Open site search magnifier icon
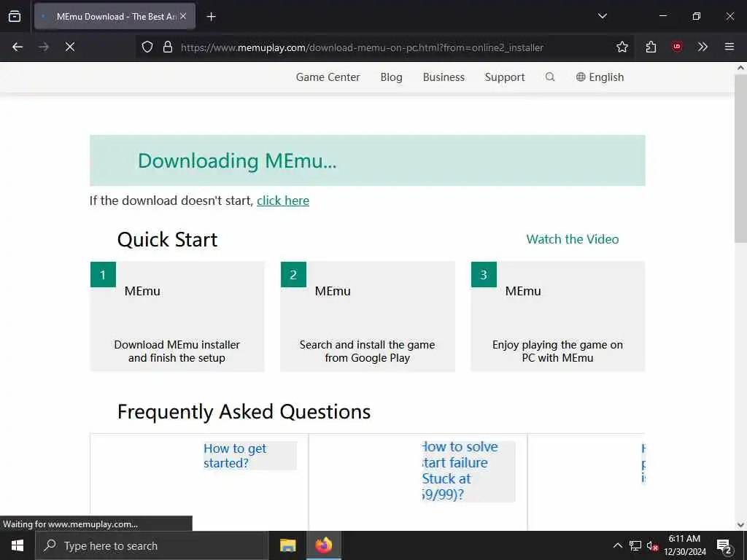The height and width of the screenshot is (560, 747). [x=550, y=77]
